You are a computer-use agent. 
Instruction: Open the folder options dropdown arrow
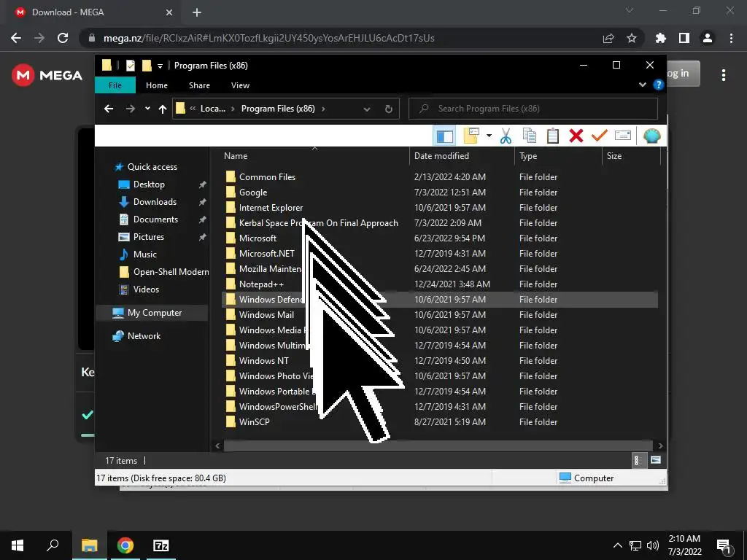pos(489,136)
